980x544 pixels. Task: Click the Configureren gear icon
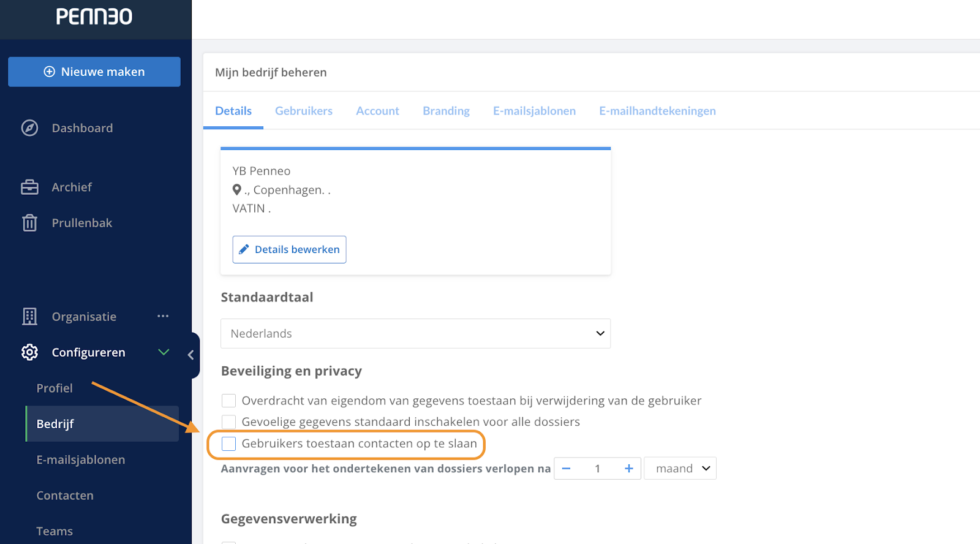click(x=29, y=352)
